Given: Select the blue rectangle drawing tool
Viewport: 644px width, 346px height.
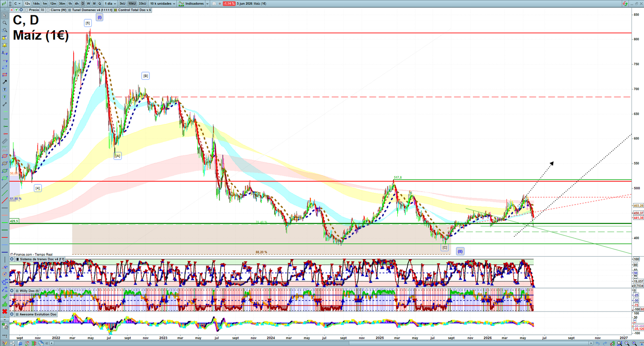Looking at the screenshot, I should (x=4, y=67).
